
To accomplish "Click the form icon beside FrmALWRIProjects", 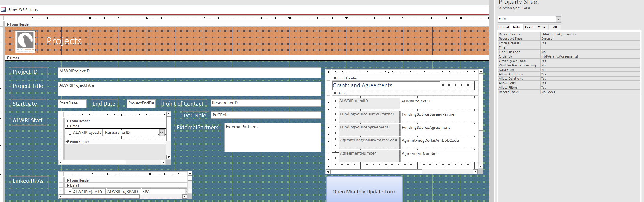I will pos(3,9).
